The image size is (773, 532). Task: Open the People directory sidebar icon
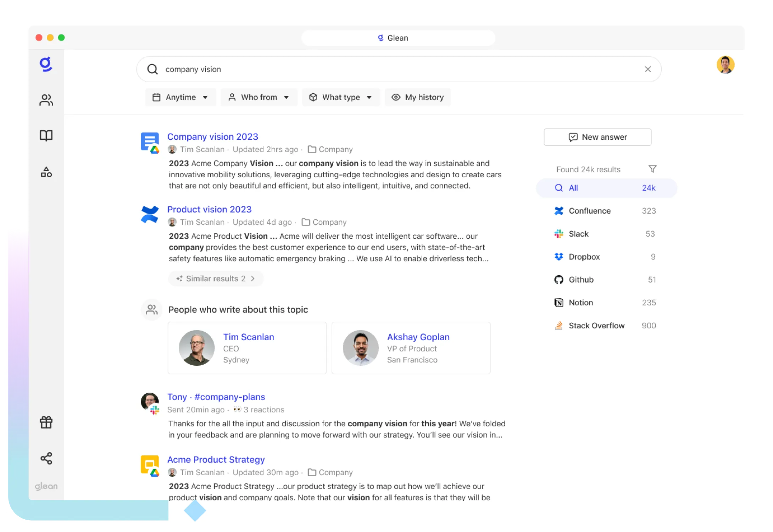pos(46,100)
